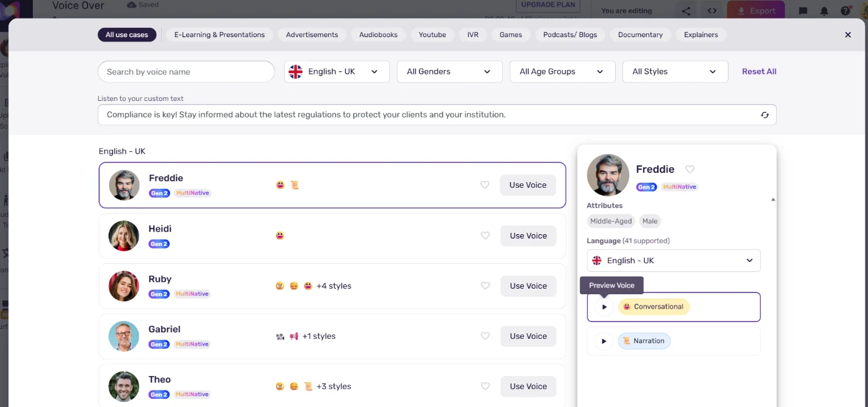Toggle heart beside Freddie in detail panel
This screenshot has height=407, width=868.
(x=689, y=169)
